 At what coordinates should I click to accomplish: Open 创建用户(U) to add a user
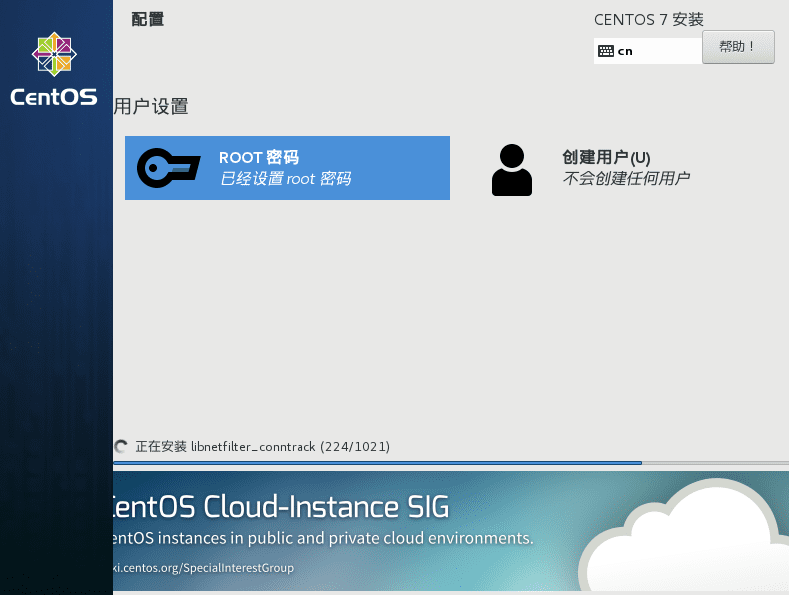coord(606,157)
